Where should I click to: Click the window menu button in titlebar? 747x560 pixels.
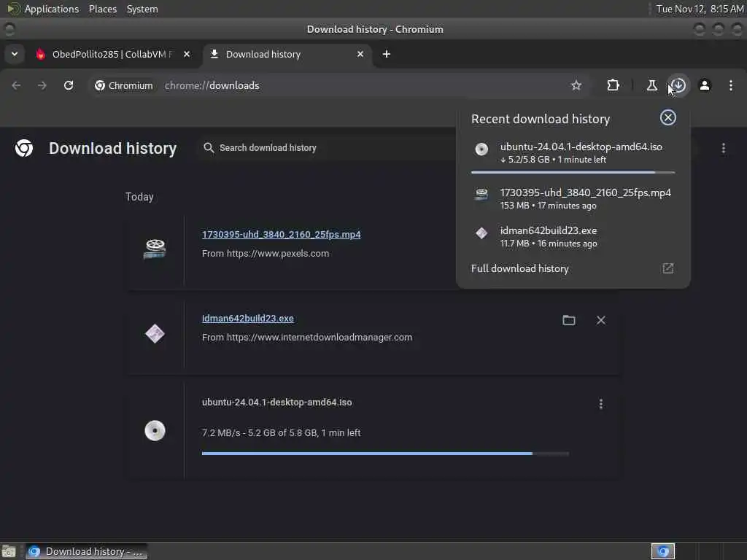(9, 29)
